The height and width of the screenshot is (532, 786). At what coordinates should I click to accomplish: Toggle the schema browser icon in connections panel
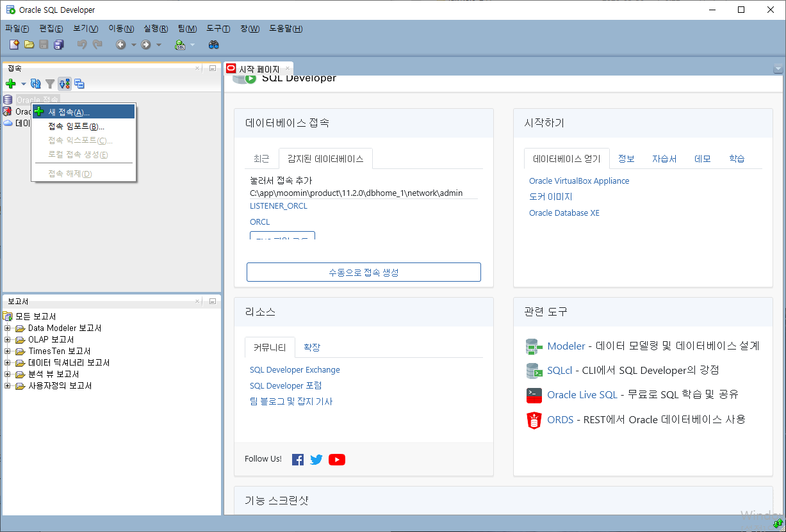click(65, 84)
